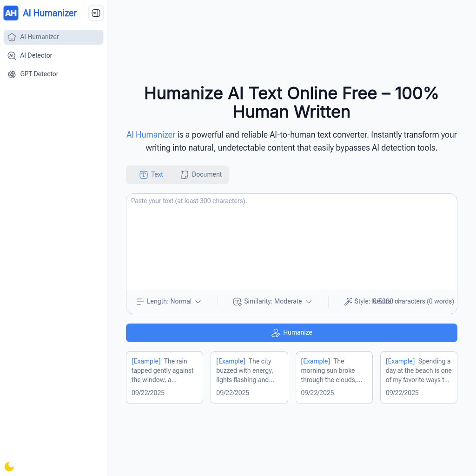The height and width of the screenshot is (476, 476).
Task: Open the Similarity: Moderate dropdown
Action: (273, 302)
